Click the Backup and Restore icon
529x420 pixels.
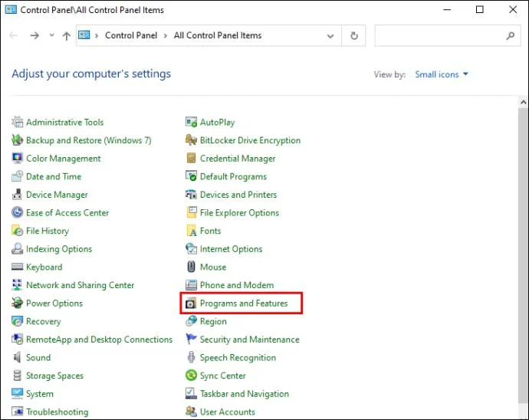pyautogui.click(x=17, y=140)
